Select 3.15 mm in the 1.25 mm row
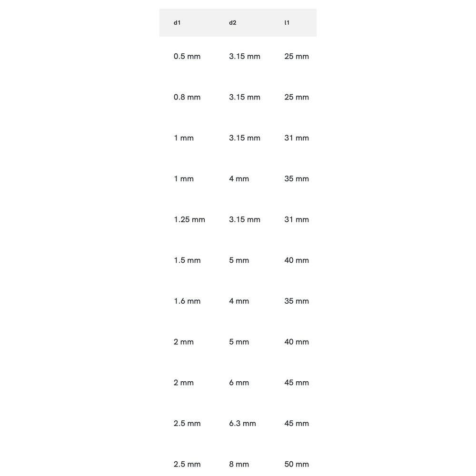Image resolution: width=476 pixels, height=476 pixels. 245,219
